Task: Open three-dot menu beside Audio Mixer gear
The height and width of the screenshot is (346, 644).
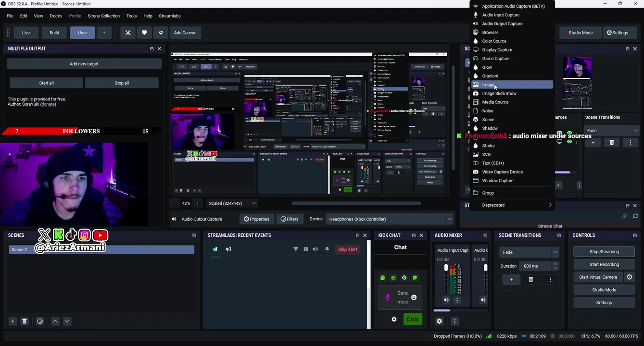Action: point(455,321)
